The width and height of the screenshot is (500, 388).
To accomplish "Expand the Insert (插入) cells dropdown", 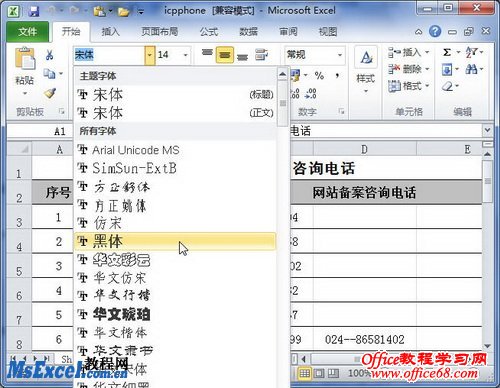I will pos(427,52).
